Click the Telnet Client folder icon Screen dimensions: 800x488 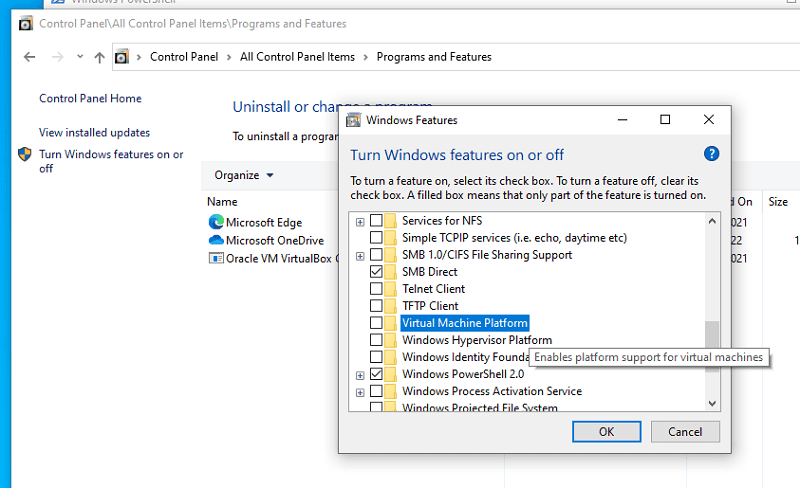390,289
